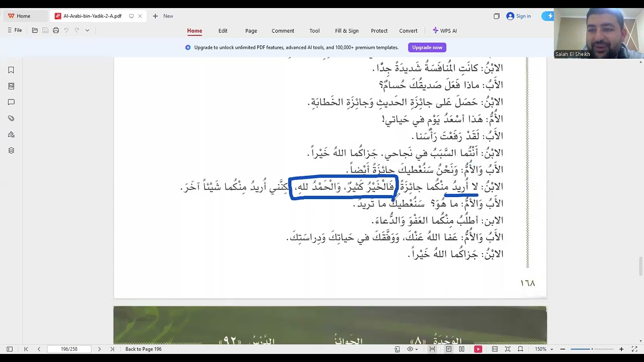644x362 pixels.
Task: Open the Protect ribbon tab
Action: pyautogui.click(x=379, y=31)
